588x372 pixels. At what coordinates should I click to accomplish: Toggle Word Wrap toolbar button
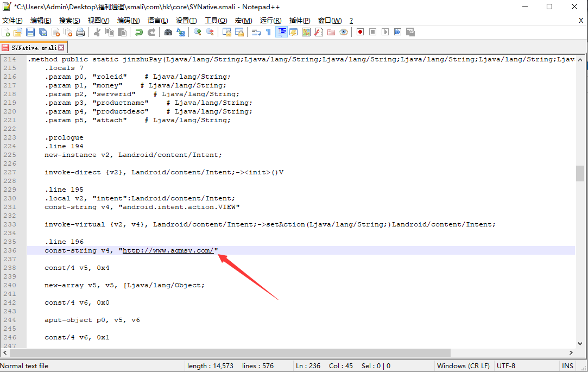(256, 33)
